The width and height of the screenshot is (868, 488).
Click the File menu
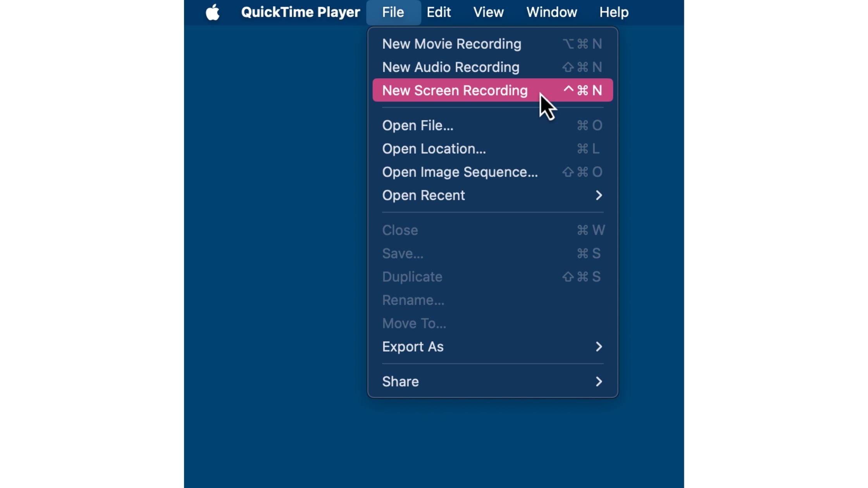392,12
